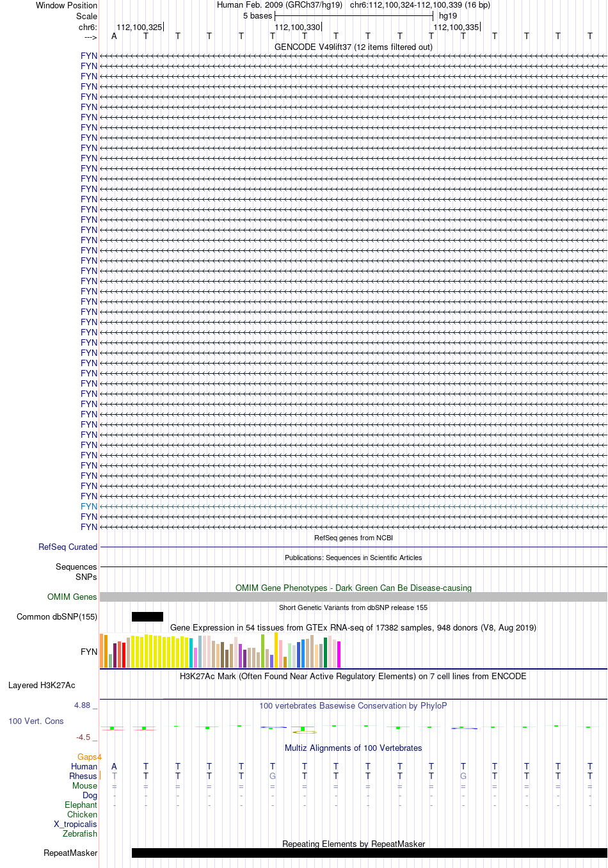Screen dimensions: 608x868
Task: Click the "Sequences" track label
Action: [x=76, y=567]
